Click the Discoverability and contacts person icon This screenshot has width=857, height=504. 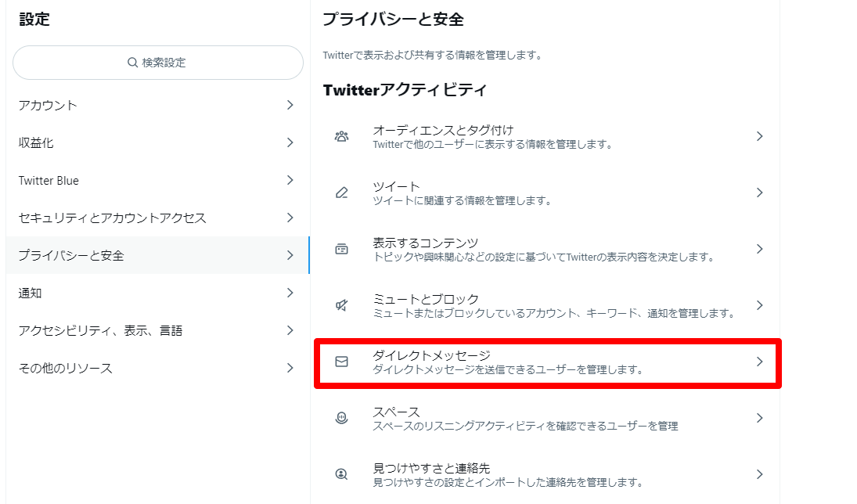pyautogui.click(x=341, y=474)
